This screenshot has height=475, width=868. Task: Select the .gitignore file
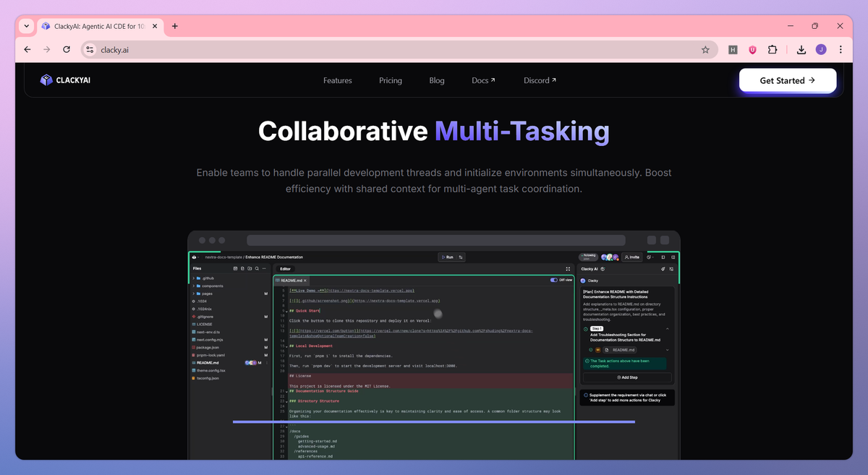tap(205, 317)
